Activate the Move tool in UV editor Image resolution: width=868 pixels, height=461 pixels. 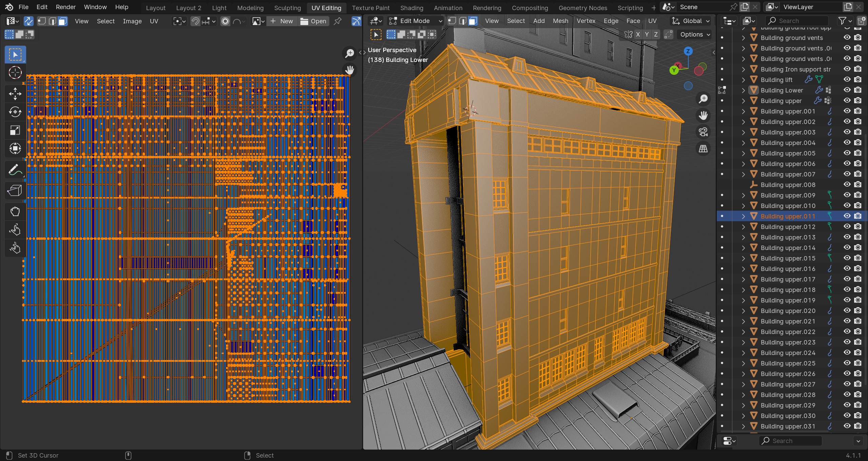(x=15, y=94)
